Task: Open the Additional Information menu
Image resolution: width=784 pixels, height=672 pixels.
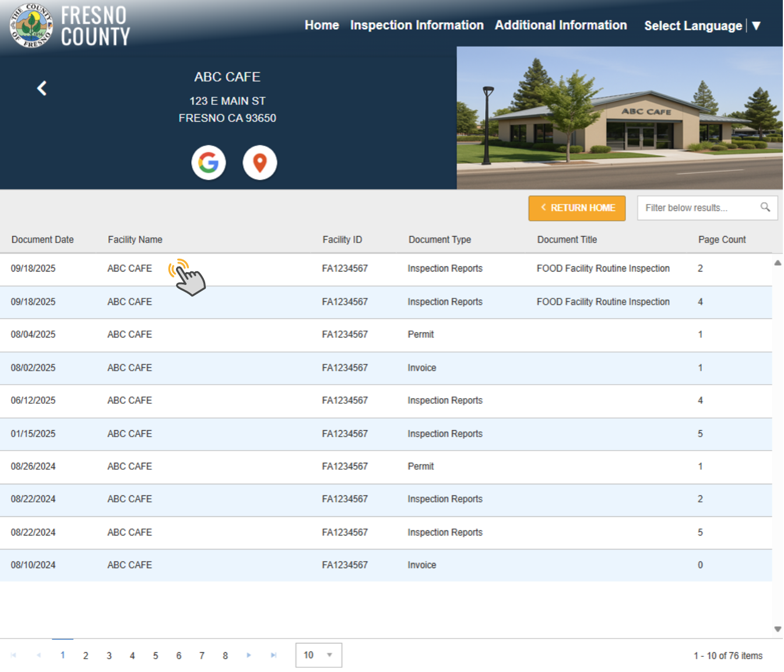Action: [560, 25]
